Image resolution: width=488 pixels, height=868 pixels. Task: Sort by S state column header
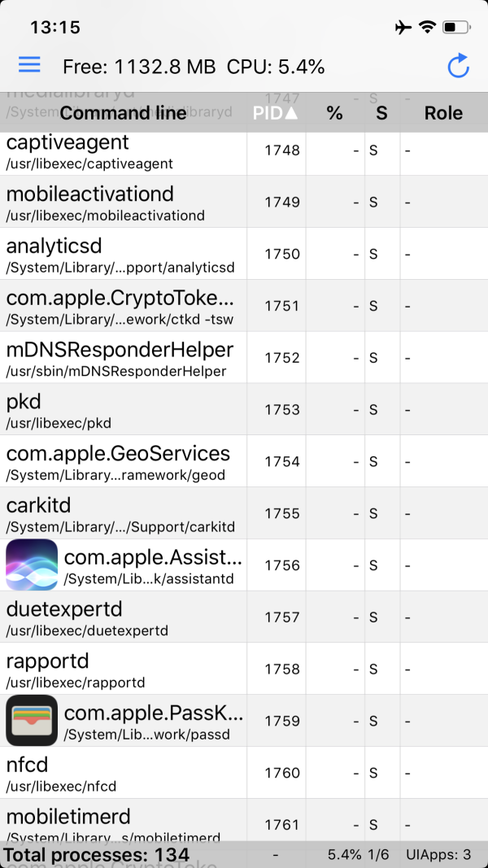click(381, 113)
